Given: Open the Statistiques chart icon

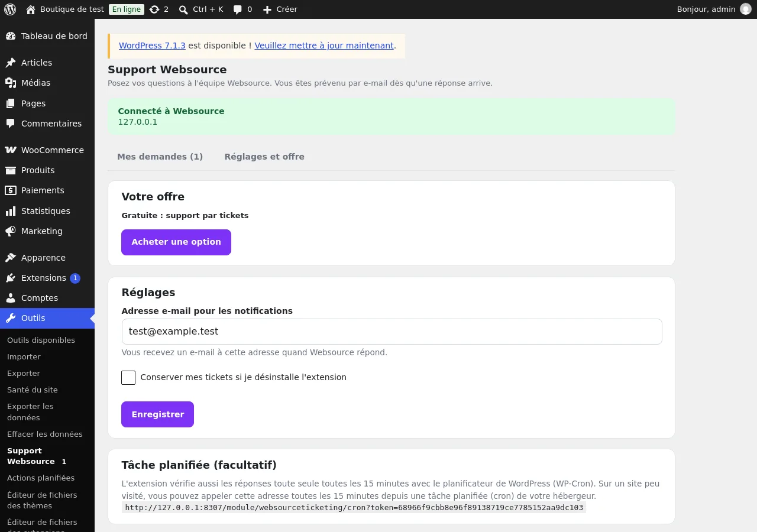Looking at the screenshot, I should coord(11,211).
